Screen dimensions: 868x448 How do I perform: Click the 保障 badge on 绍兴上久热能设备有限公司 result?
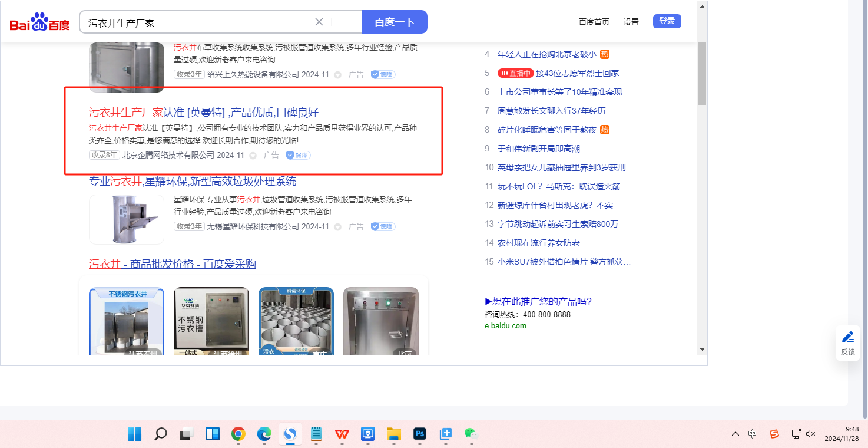click(383, 75)
